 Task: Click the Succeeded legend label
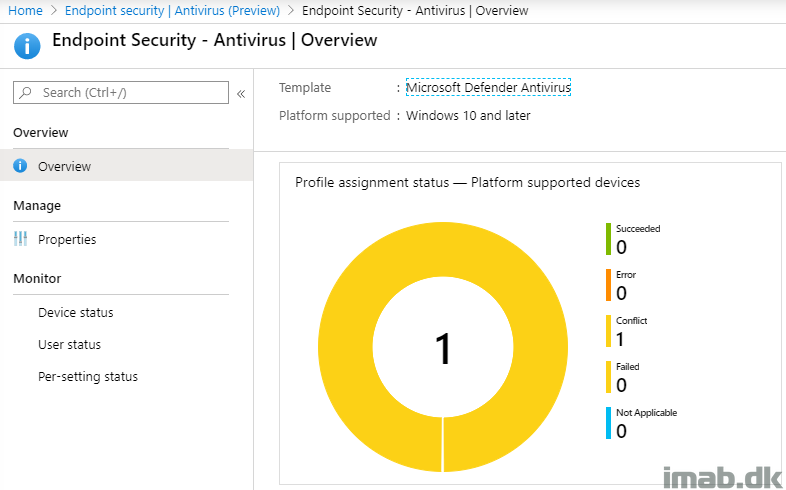(x=638, y=228)
